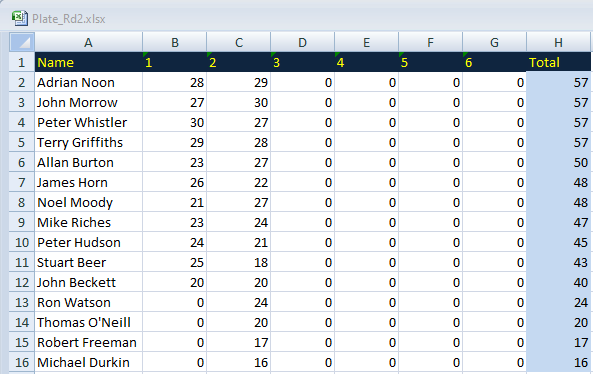
Task: Select column H header
Action: click(558, 42)
